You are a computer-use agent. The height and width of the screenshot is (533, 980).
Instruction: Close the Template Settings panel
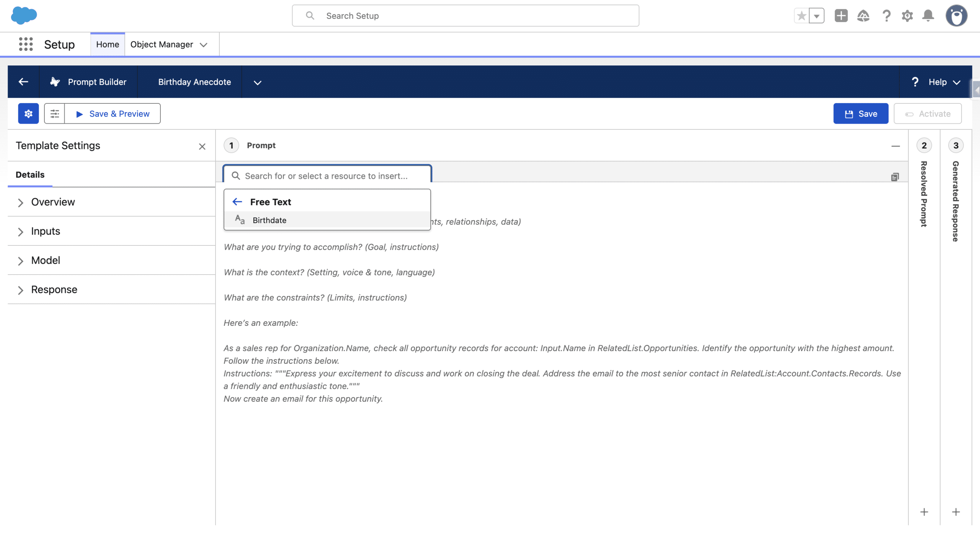point(202,146)
